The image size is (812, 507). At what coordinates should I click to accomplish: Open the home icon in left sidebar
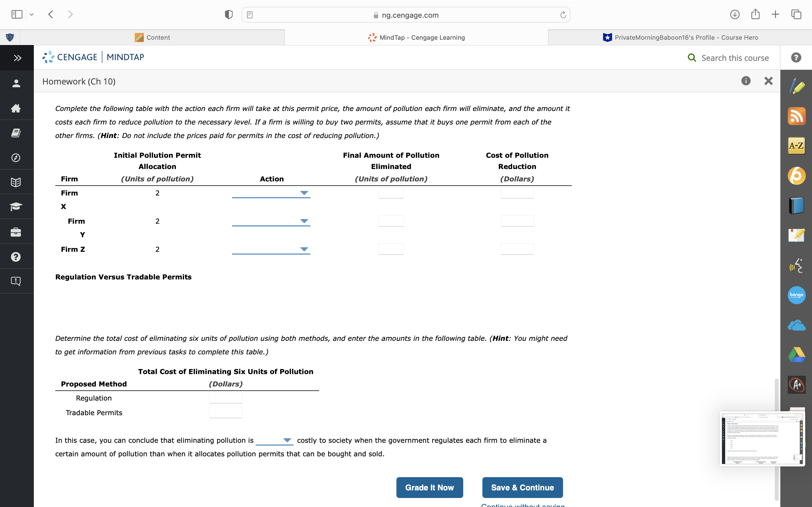pyautogui.click(x=16, y=108)
